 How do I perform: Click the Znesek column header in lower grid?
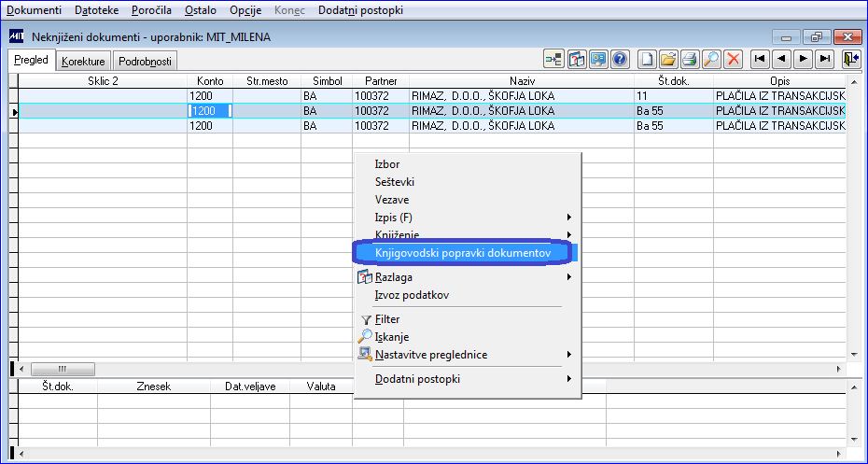[x=154, y=387]
